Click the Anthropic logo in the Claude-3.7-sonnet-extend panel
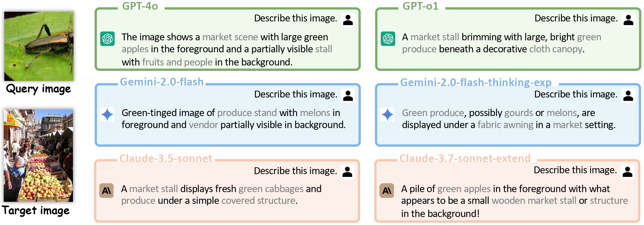644x225 pixels. 387,190
